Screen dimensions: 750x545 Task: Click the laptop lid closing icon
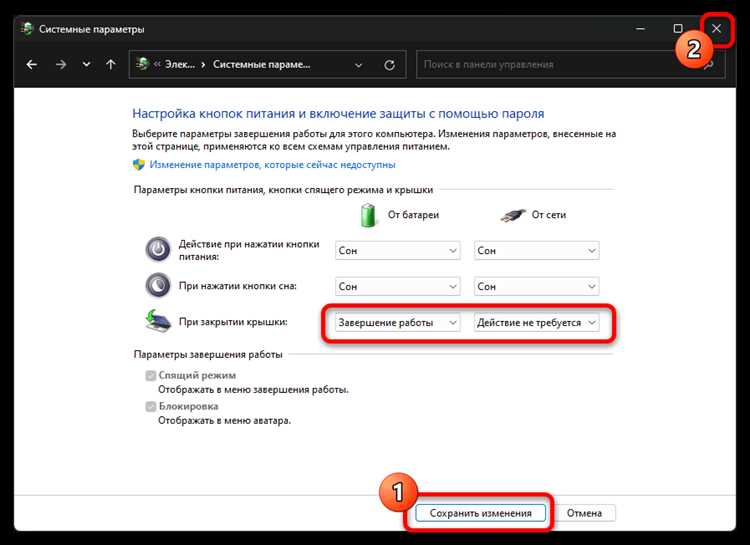pos(158,321)
